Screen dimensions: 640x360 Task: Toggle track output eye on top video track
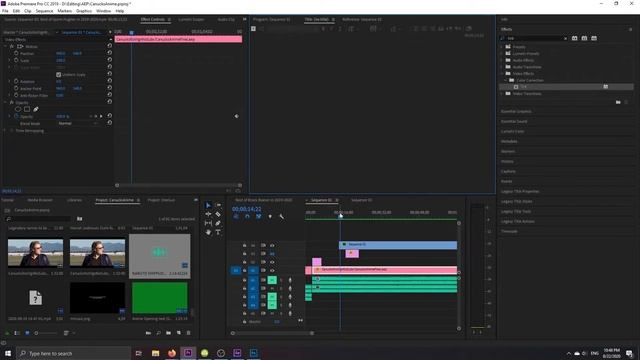click(x=272, y=245)
